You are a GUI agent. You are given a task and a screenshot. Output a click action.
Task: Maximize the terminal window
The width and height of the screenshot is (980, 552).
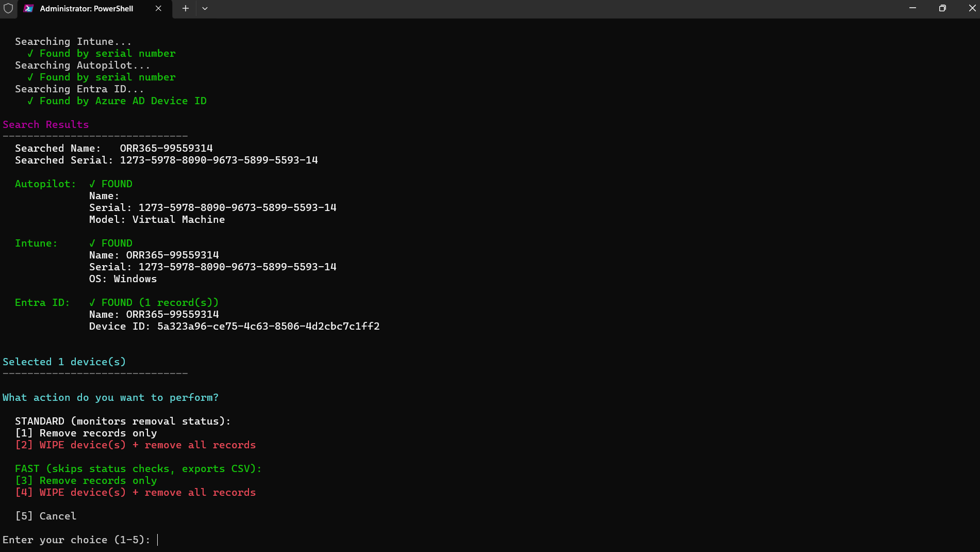pyautogui.click(x=942, y=8)
